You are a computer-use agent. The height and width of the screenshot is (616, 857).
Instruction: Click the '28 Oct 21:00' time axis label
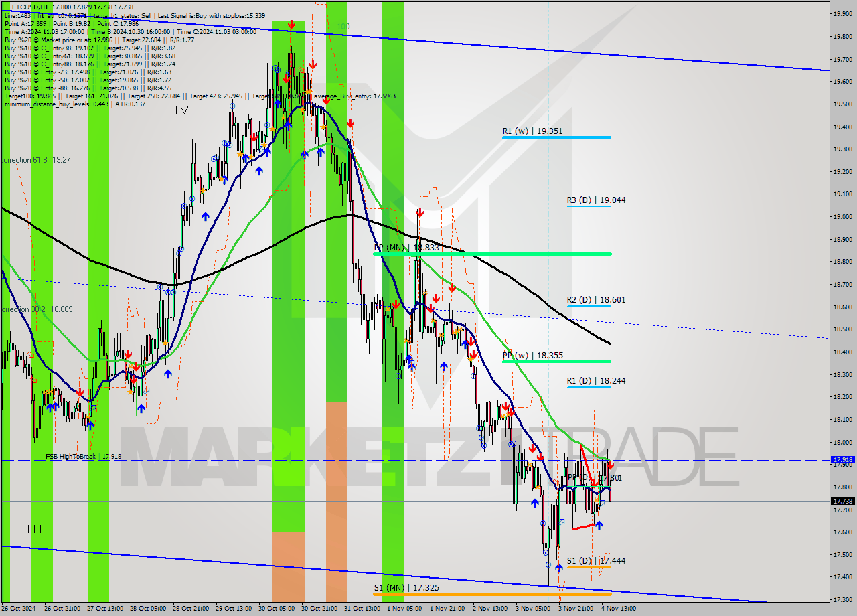pos(190,609)
